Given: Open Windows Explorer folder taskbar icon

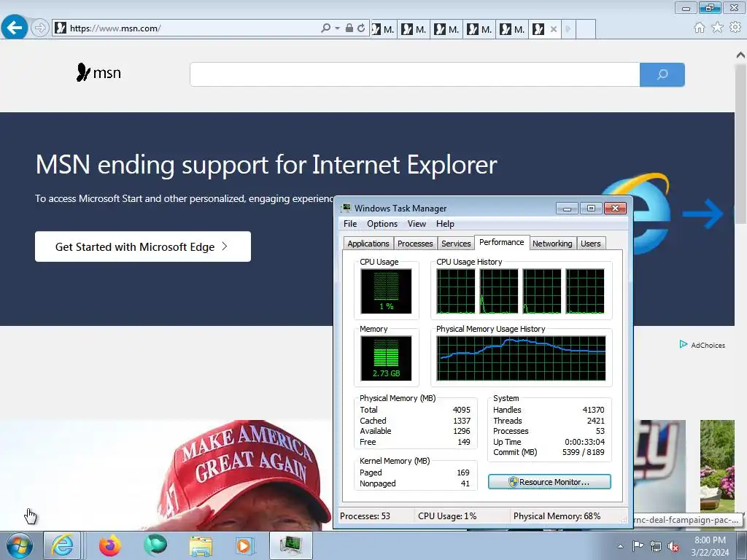Looking at the screenshot, I should [x=201, y=545].
